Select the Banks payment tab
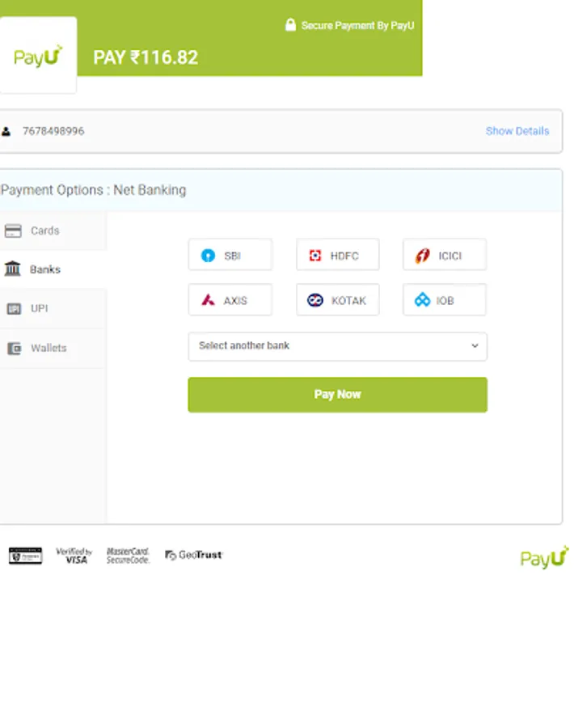Viewport: 574px width, 728px height. pos(44,269)
